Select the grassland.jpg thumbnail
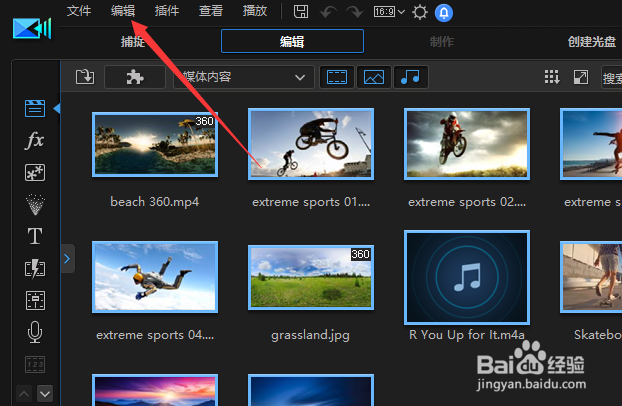Screen dimensions: 622x406 (311, 277)
